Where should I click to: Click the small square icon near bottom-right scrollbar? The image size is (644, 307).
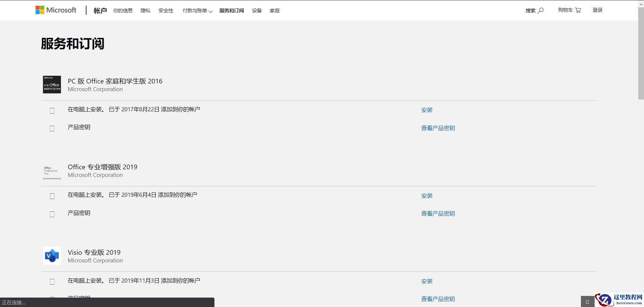587,301
